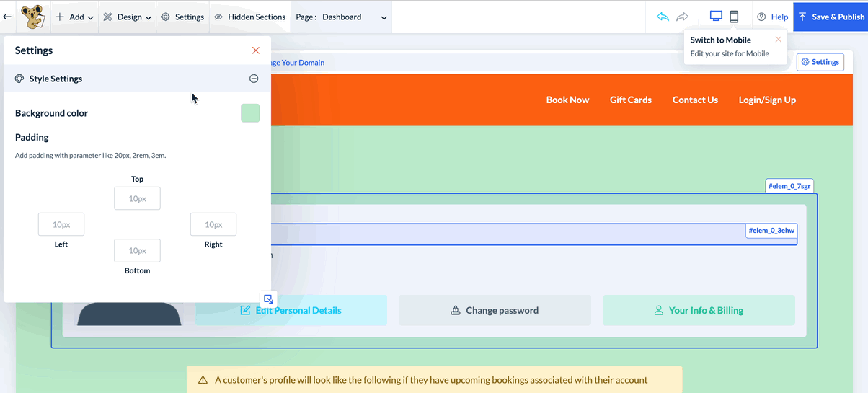Image resolution: width=868 pixels, height=393 pixels.
Task: Click the customer's profile warning notice text
Action: pos(431,380)
